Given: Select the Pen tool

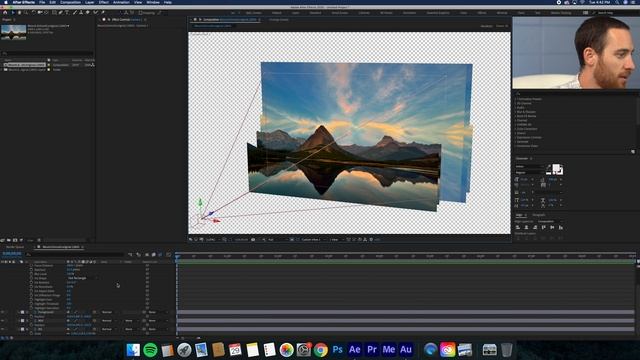Looking at the screenshot, I should [60, 13].
